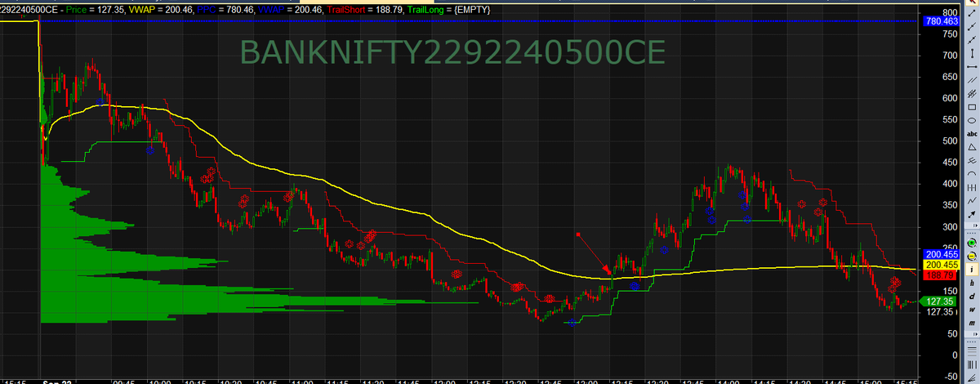The width and height of the screenshot is (980, 384).
Task: Switch to hourly 'h' interval
Action: pos(972,283)
